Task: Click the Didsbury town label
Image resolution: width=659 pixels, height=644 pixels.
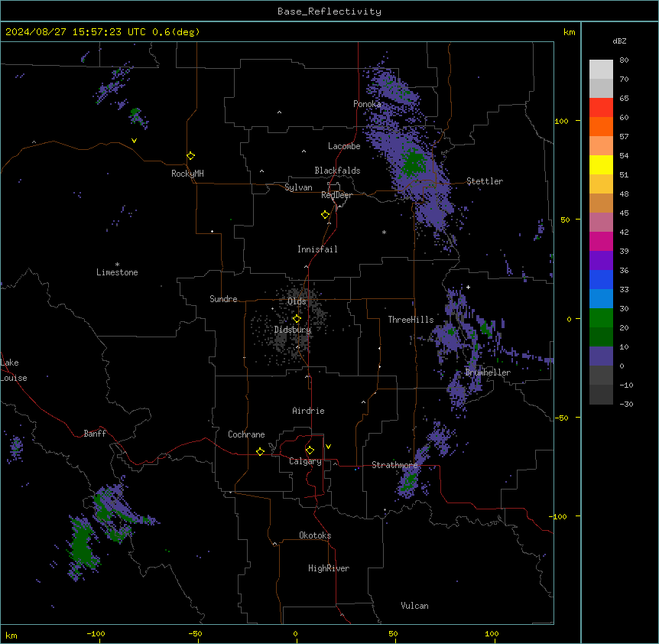Action: click(x=293, y=330)
